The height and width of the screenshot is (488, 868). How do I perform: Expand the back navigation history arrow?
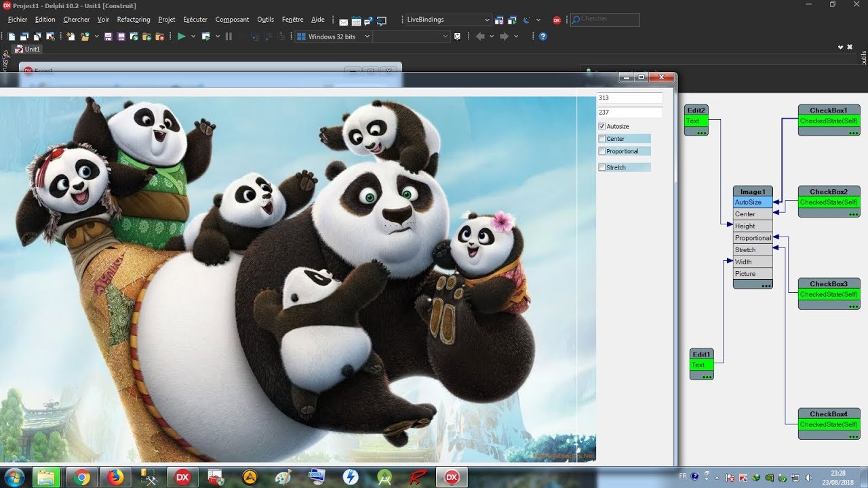pos(492,37)
